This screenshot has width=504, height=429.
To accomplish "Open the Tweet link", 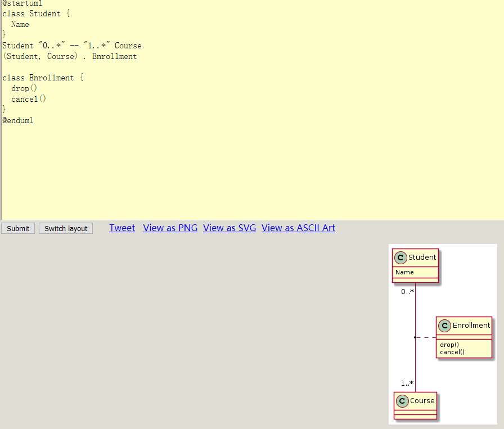I will click(x=122, y=228).
